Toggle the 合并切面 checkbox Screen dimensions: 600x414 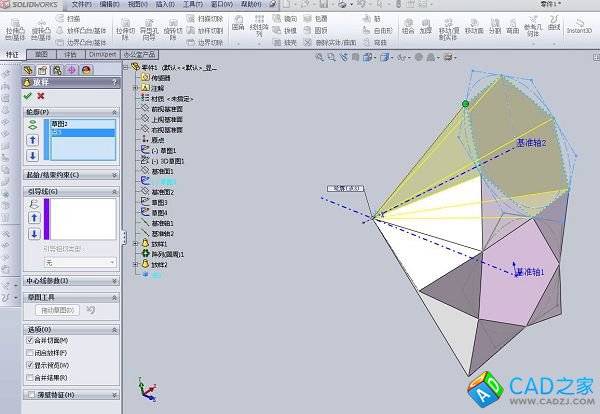pos(28,341)
